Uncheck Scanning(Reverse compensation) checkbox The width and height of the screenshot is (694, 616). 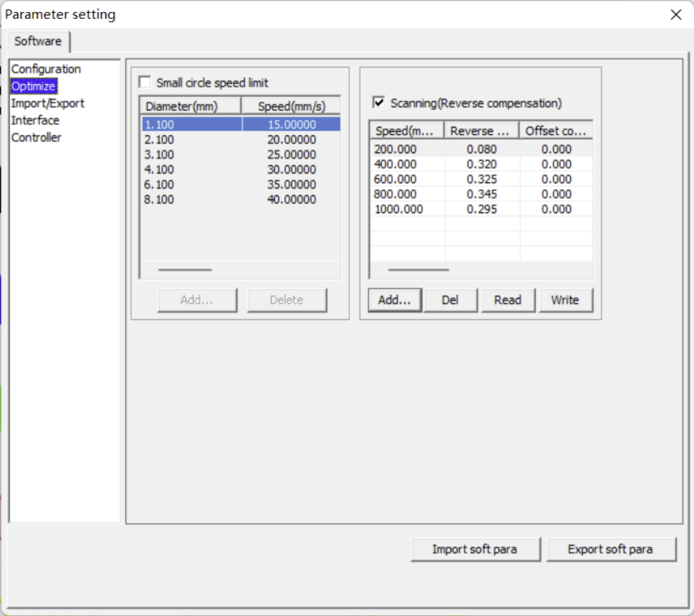coord(379,104)
